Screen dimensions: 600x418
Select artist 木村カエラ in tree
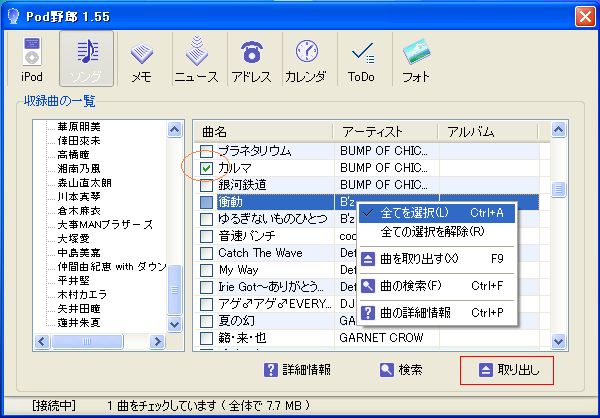tap(82, 295)
